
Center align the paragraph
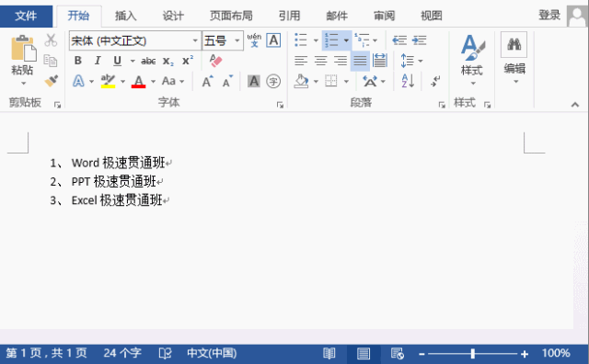pos(320,61)
